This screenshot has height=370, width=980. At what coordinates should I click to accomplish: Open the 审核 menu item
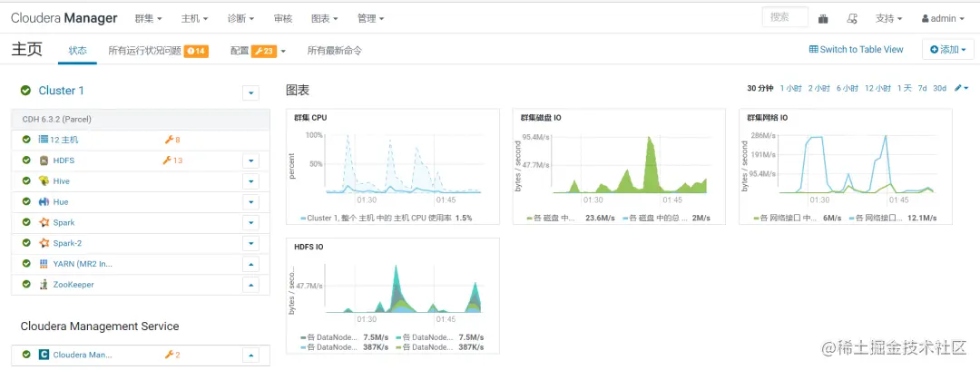283,19
